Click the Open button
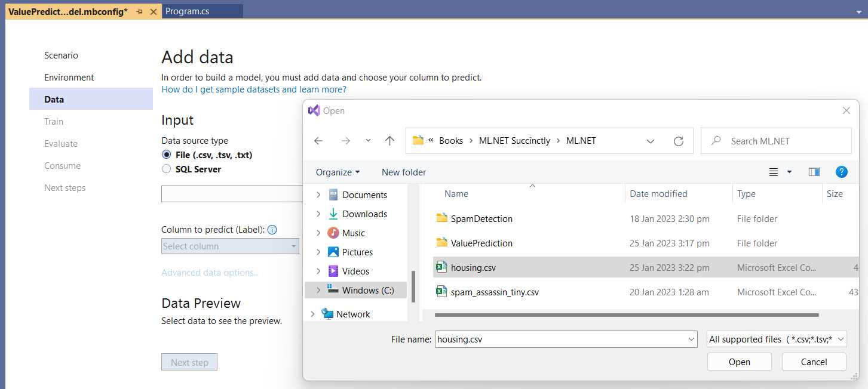The height and width of the screenshot is (389, 868). [x=739, y=362]
